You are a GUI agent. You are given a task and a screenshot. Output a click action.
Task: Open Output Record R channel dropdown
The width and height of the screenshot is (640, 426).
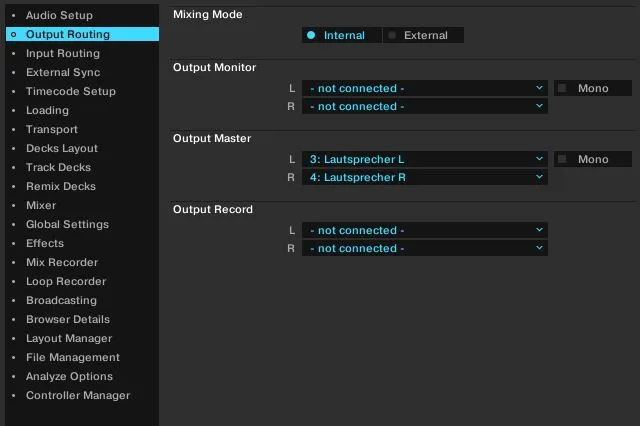424,248
